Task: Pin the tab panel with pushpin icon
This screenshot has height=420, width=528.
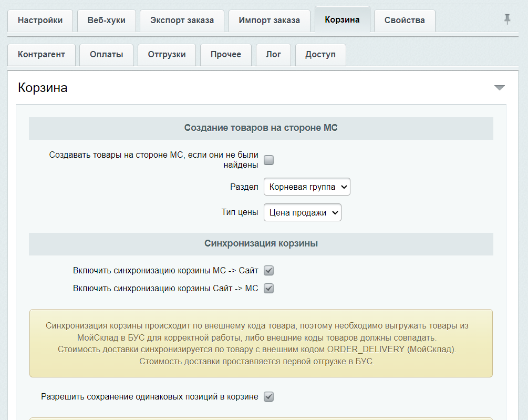Action: [507, 19]
